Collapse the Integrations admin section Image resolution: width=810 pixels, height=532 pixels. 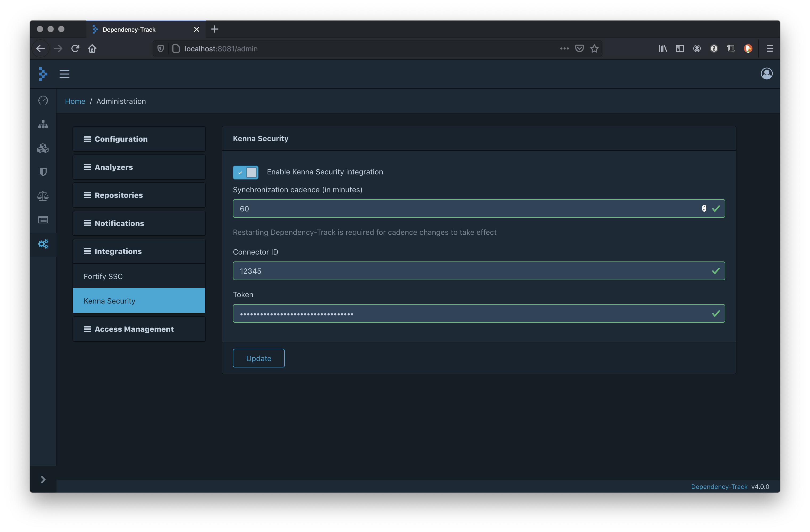pos(139,251)
